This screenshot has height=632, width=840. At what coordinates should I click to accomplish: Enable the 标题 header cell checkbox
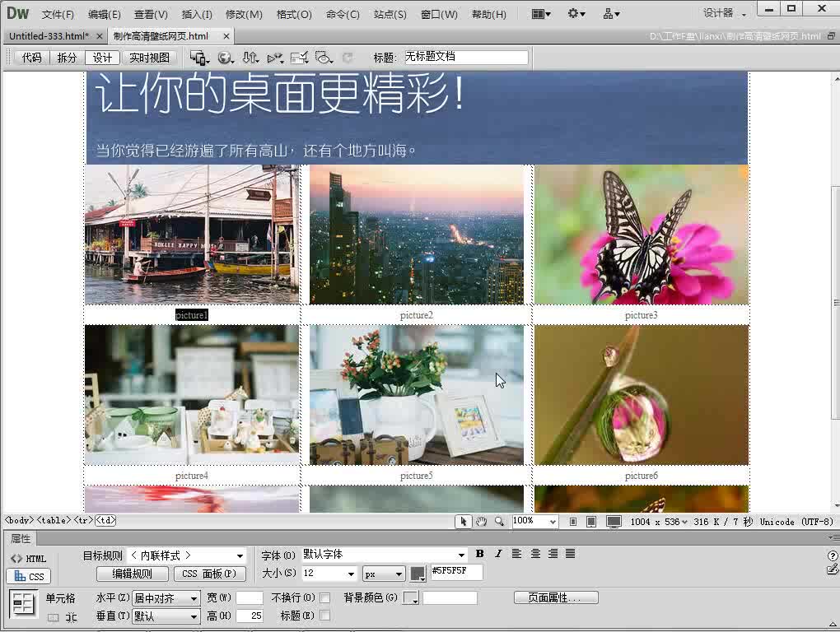(325, 616)
